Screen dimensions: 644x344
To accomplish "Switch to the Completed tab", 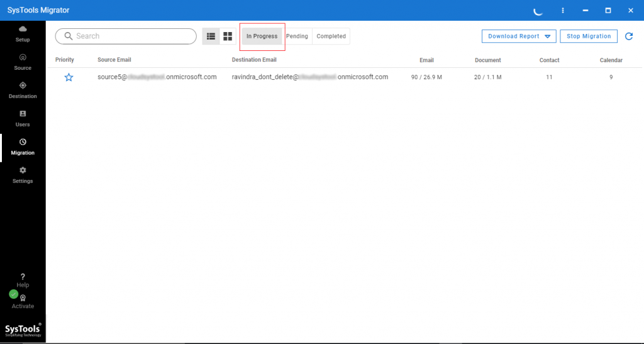I will (x=331, y=36).
